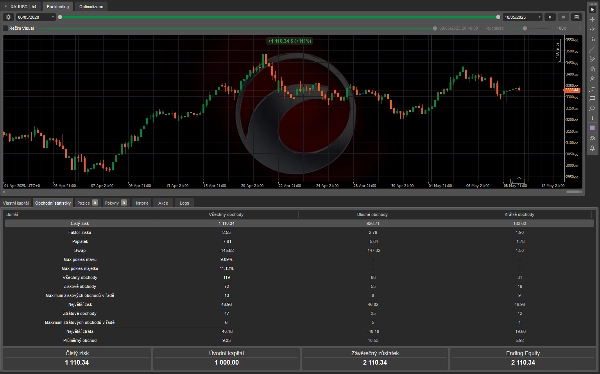Enable the Režim vizuál checkbox
The image size is (600, 374).
[6, 28]
